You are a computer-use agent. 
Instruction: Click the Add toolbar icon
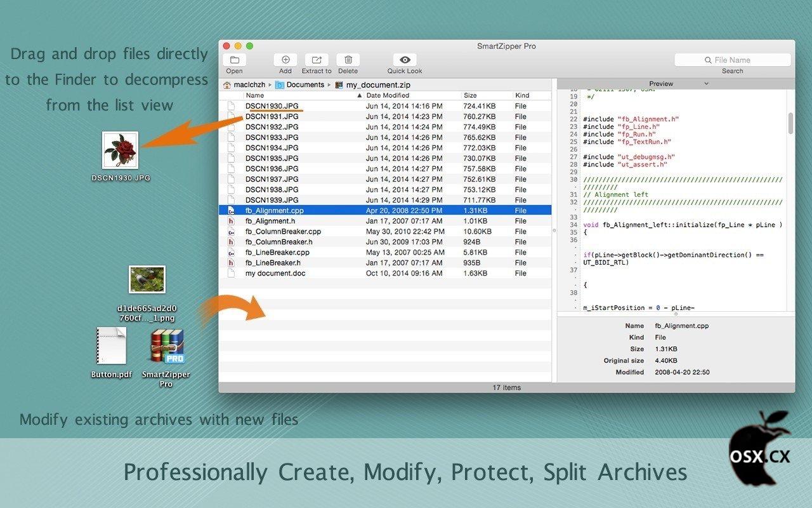[x=285, y=60]
